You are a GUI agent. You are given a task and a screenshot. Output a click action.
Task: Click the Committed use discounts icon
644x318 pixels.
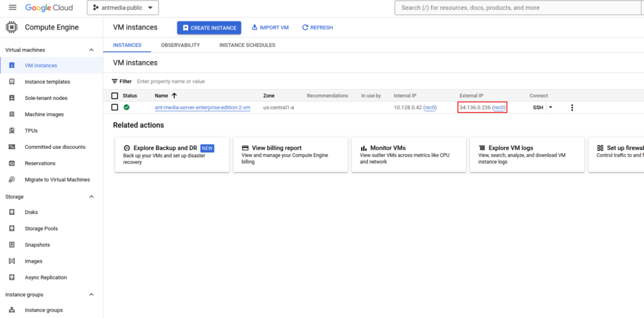[x=11, y=147]
